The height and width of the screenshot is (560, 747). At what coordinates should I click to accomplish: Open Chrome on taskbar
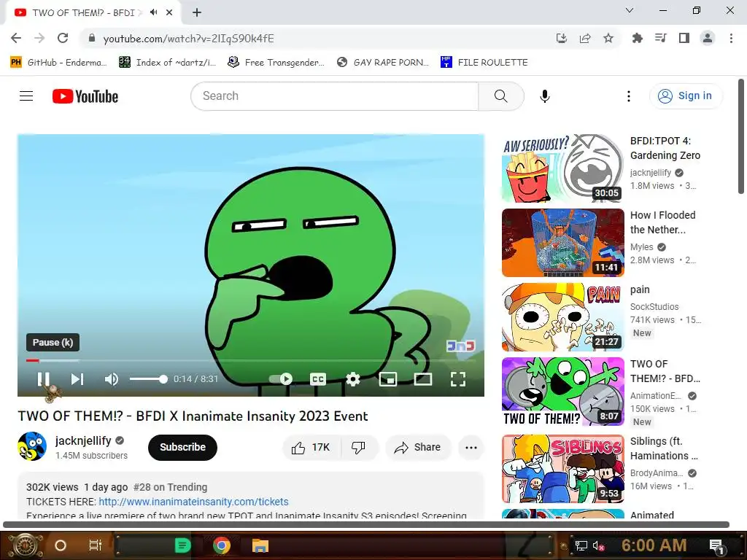point(222,545)
